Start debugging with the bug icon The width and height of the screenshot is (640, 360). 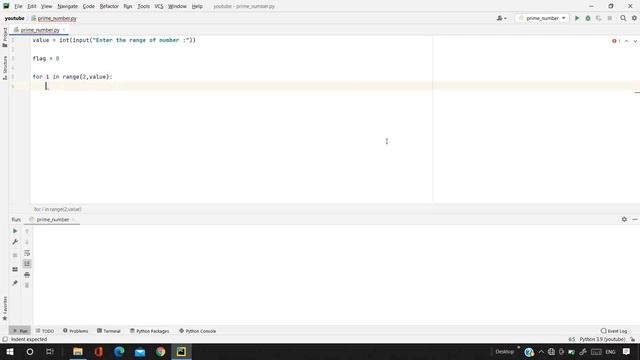click(x=588, y=18)
